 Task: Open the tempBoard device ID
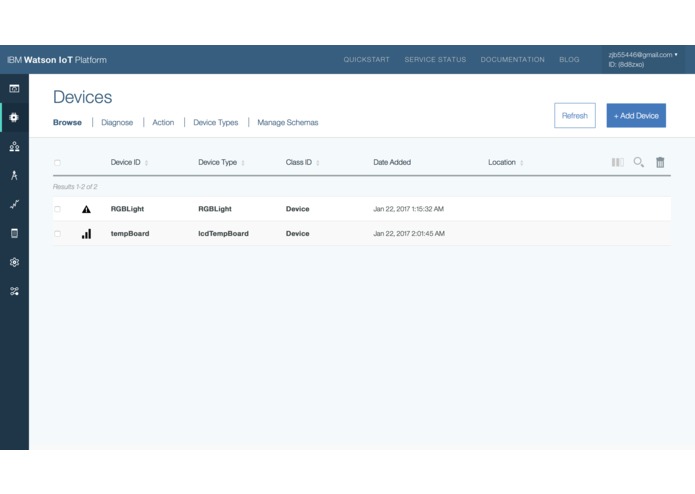tap(130, 233)
